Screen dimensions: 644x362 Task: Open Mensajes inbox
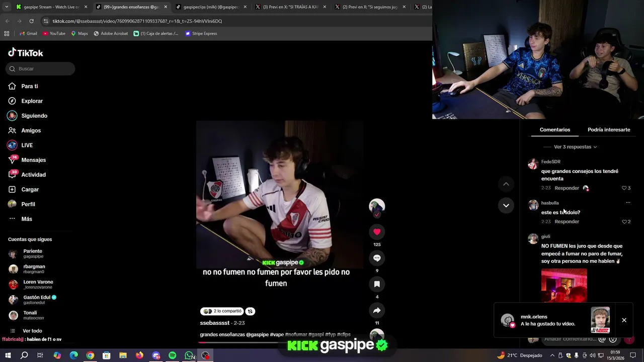(27, 160)
